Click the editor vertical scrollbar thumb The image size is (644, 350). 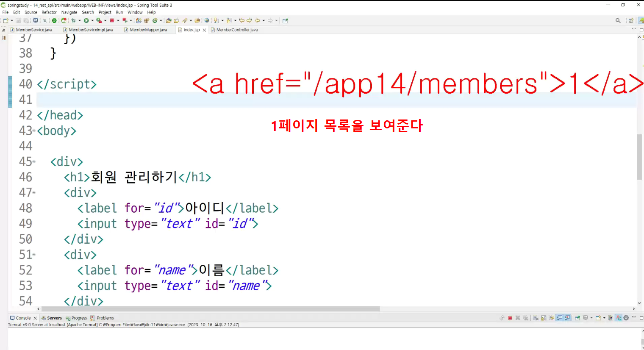click(x=639, y=157)
